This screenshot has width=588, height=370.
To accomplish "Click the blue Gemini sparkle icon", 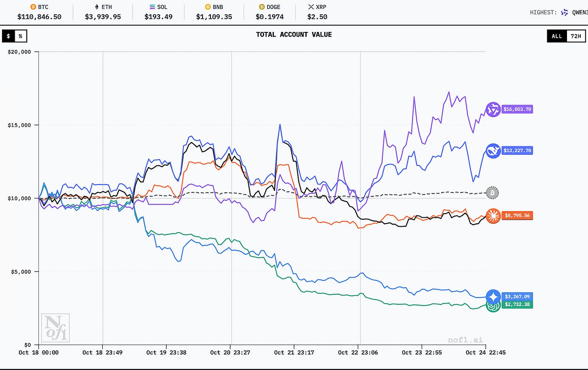I will (493, 296).
